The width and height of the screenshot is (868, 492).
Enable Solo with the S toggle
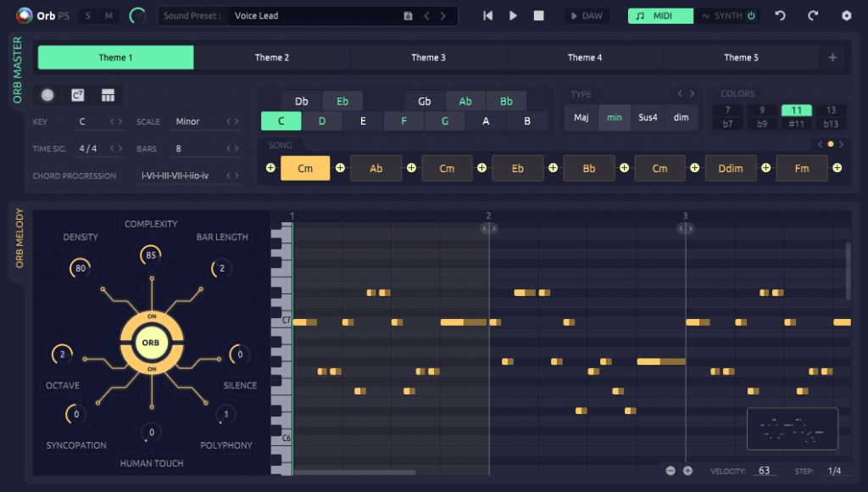pos(88,15)
